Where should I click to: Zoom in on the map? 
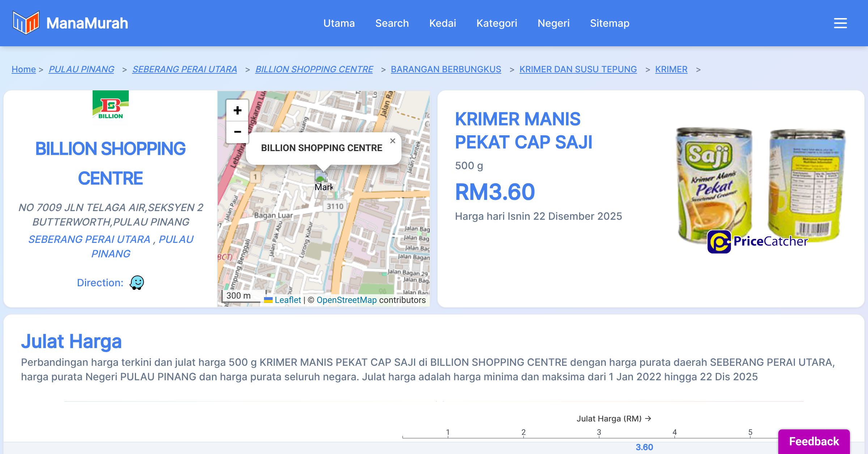coord(237,111)
